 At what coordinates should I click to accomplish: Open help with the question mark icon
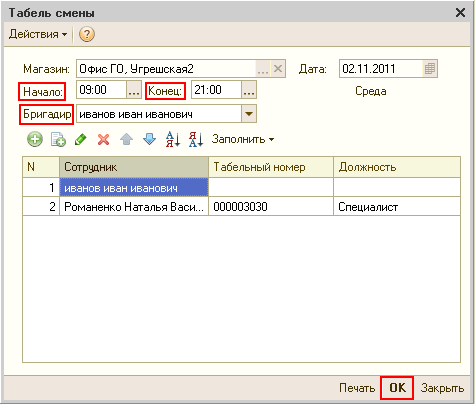click(x=87, y=34)
